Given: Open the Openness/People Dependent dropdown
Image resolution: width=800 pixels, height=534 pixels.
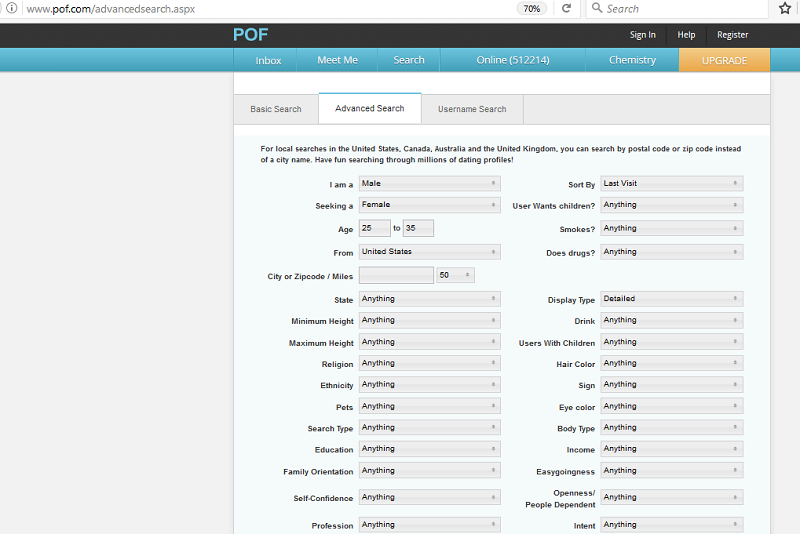Looking at the screenshot, I should 672,497.
